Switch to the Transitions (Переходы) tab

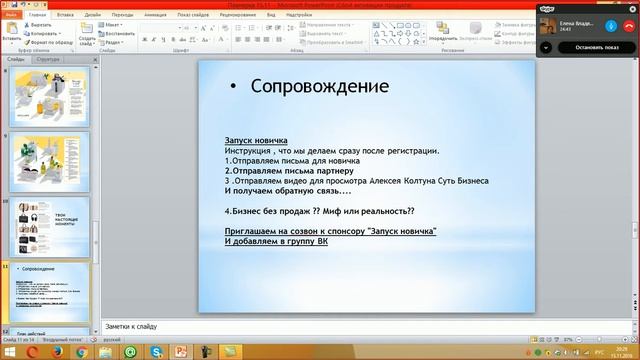pos(122,15)
